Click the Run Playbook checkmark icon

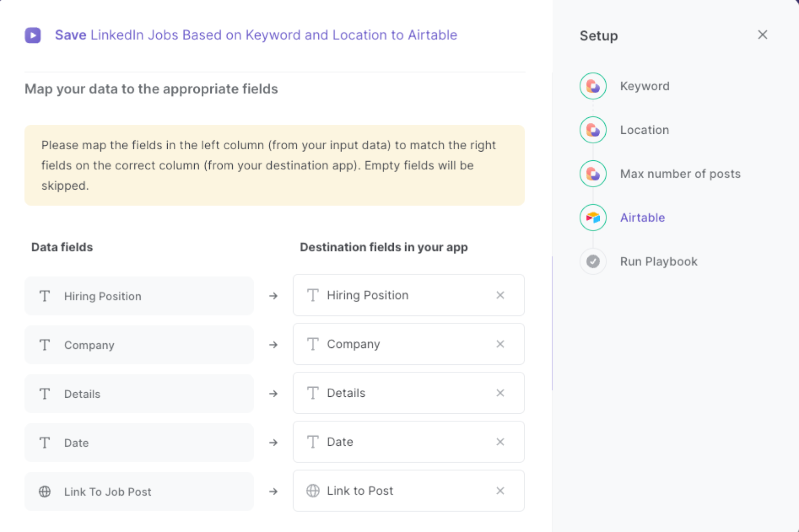click(x=593, y=262)
